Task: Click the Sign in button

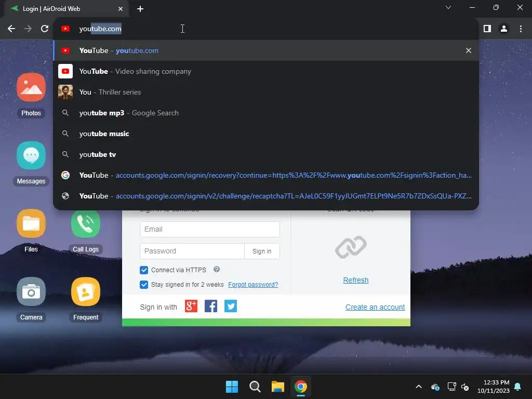Action: (x=262, y=251)
